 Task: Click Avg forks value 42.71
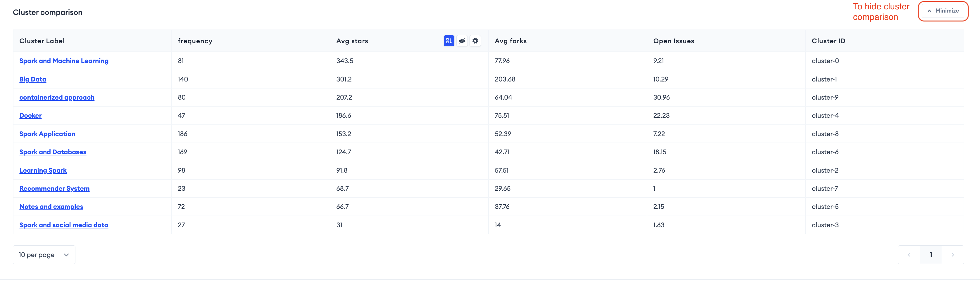(502, 152)
